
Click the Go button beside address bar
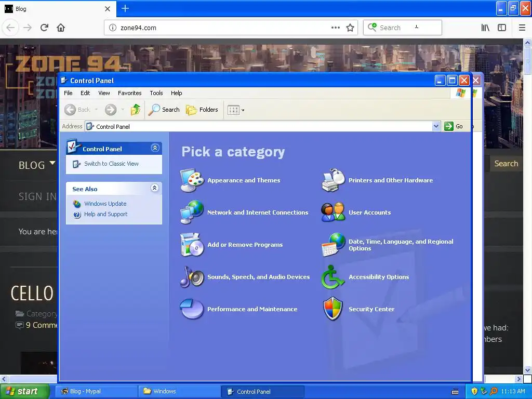click(x=454, y=126)
